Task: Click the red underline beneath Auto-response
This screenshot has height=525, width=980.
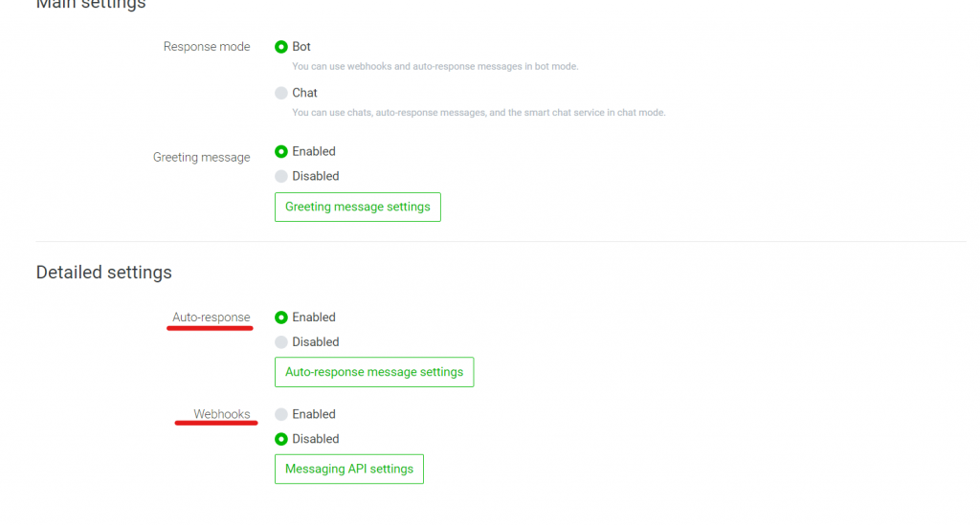Action: click(x=210, y=328)
